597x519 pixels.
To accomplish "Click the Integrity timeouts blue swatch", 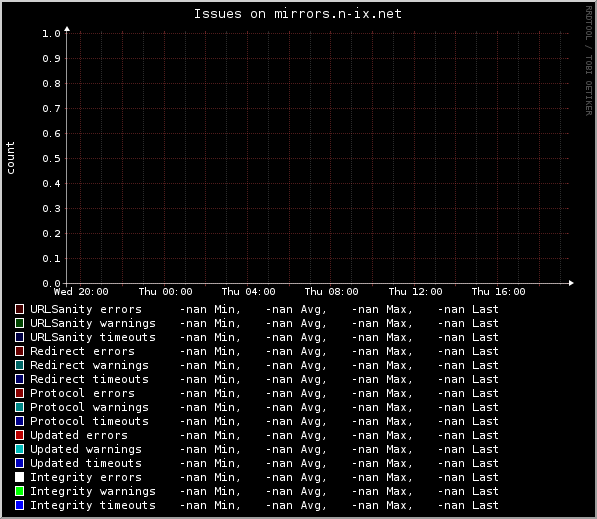I will pos(19,505).
